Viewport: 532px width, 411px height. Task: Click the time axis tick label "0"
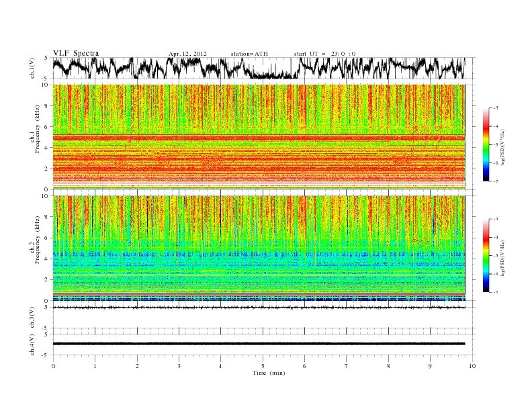[53, 366]
